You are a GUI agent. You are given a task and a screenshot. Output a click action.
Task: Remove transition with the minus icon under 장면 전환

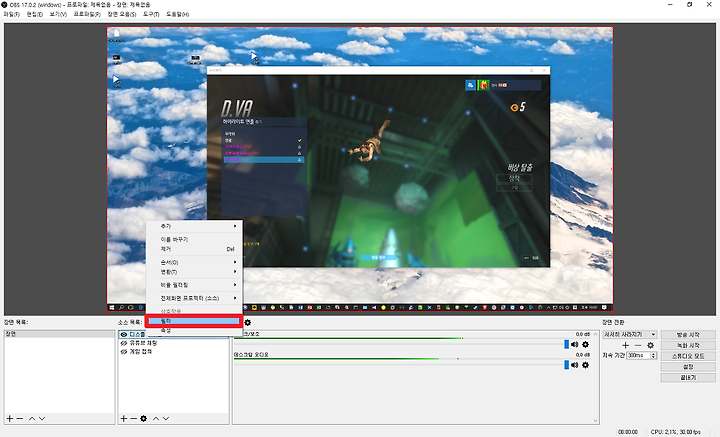click(638, 345)
